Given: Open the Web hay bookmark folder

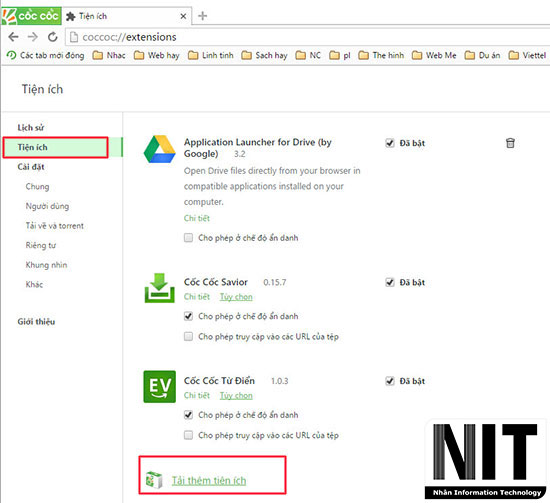Looking at the screenshot, I should 157,55.
